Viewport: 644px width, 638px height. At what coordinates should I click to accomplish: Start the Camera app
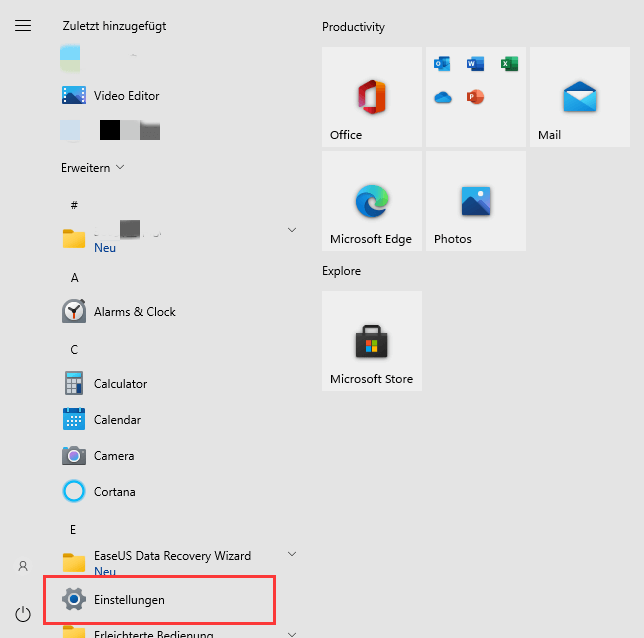tap(113, 456)
